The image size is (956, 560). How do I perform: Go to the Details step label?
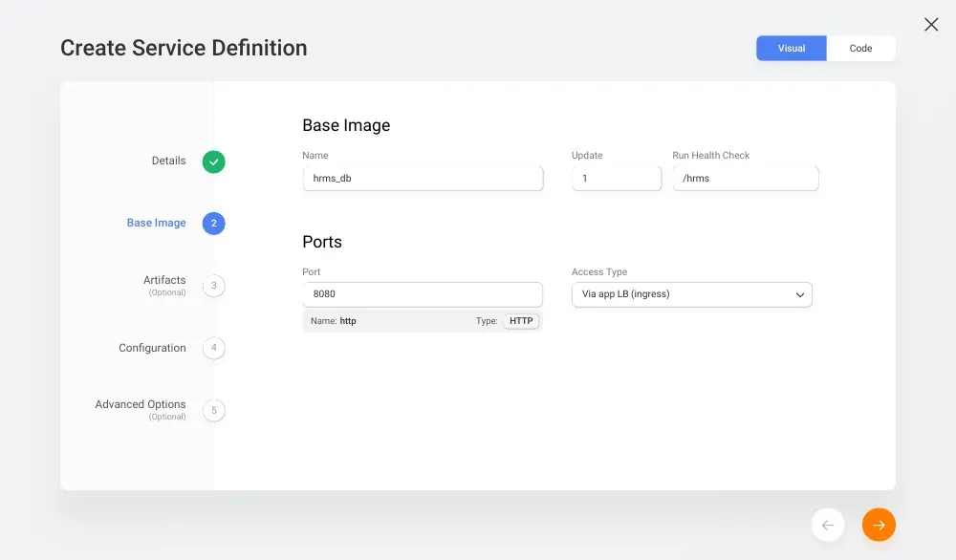[169, 161]
